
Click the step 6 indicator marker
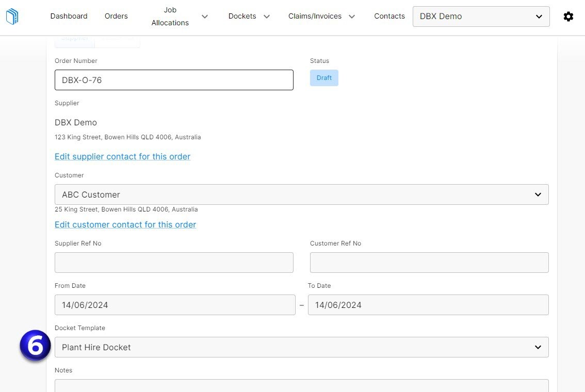35,346
